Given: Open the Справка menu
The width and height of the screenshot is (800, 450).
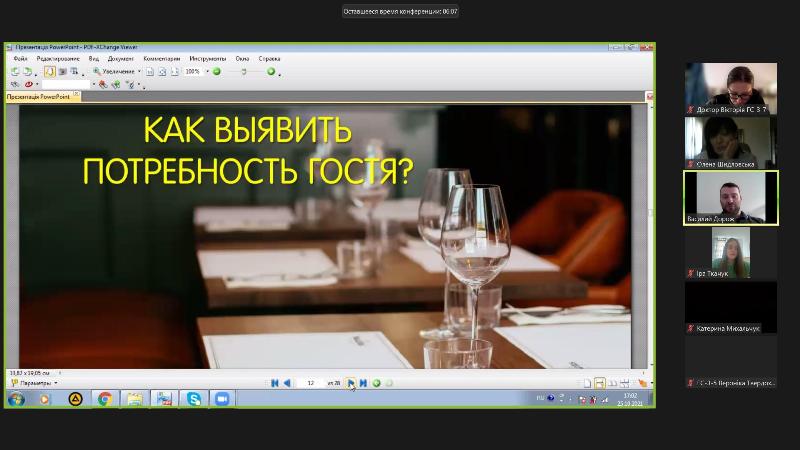Looking at the screenshot, I should [269, 59].
